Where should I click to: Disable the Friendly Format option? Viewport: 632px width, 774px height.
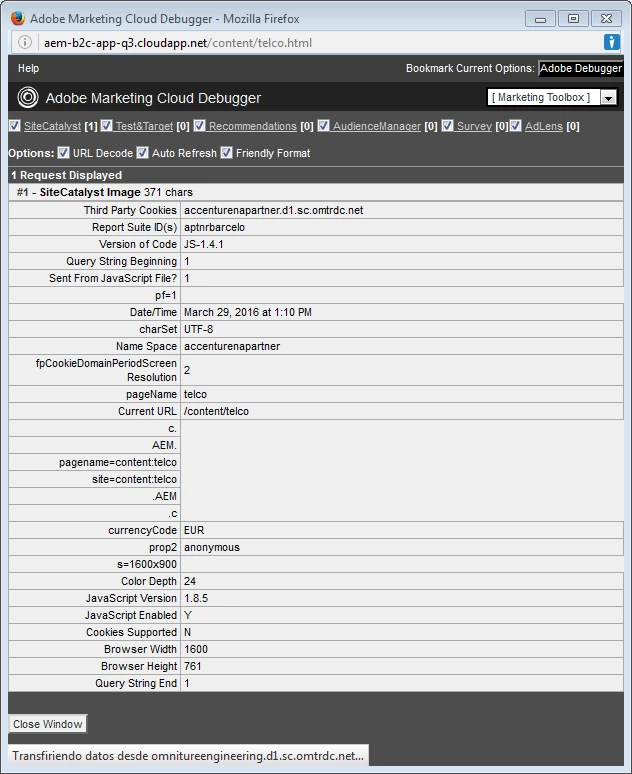pos(226,153)
